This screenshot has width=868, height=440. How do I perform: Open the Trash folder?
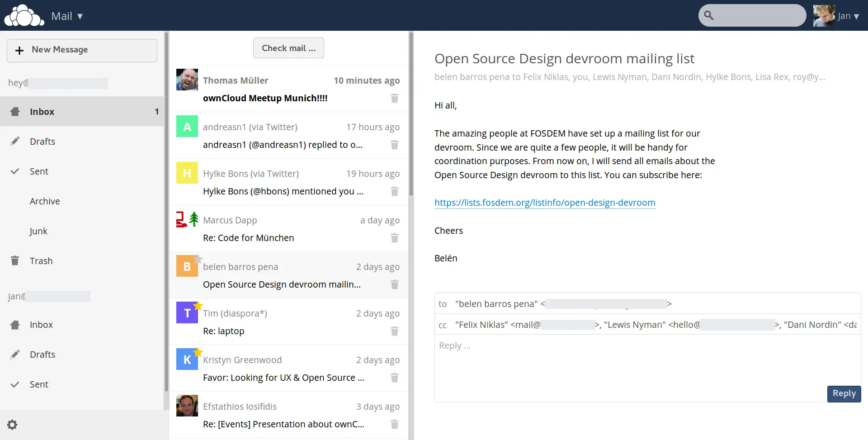coord(82,261)
